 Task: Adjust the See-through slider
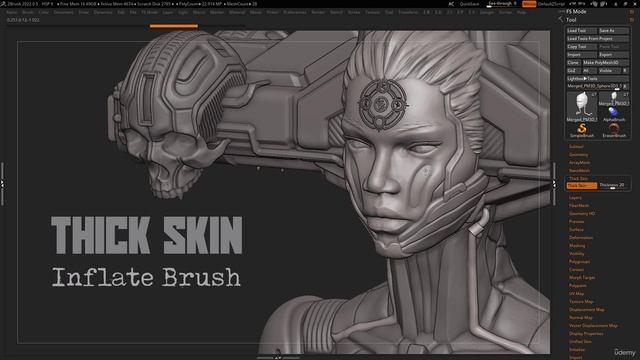(503, 4)
